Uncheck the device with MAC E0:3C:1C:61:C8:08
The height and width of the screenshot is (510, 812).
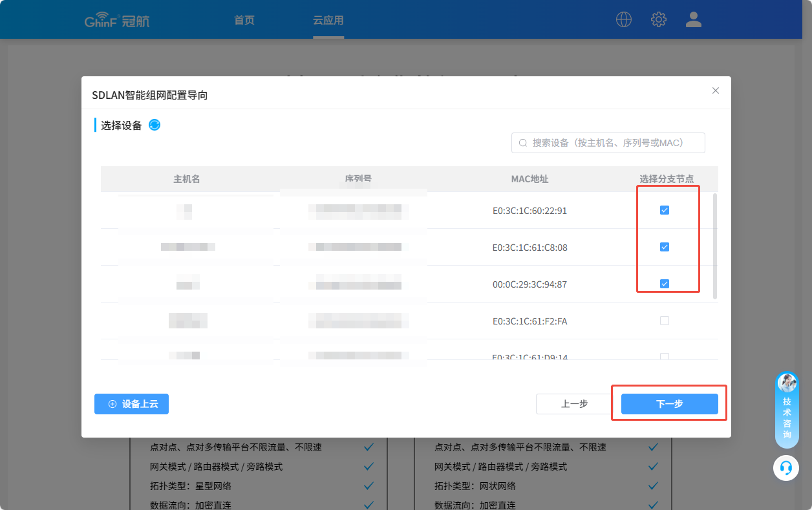pyautogui.click(x=665, y=247)
